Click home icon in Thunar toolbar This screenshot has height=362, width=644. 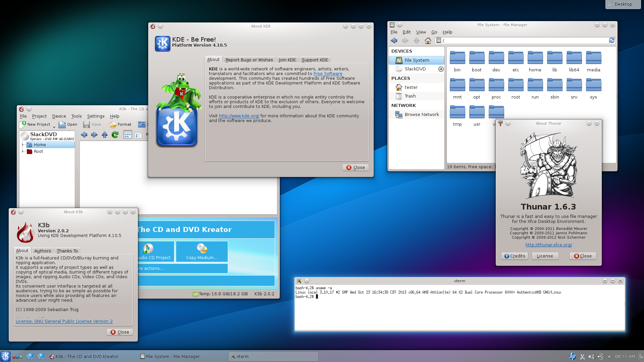click(x=428, y=41)
